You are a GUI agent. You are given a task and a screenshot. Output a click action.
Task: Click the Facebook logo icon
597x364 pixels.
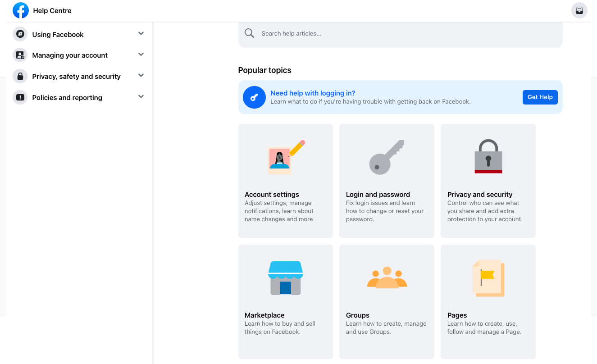click(x=21, y=10)
